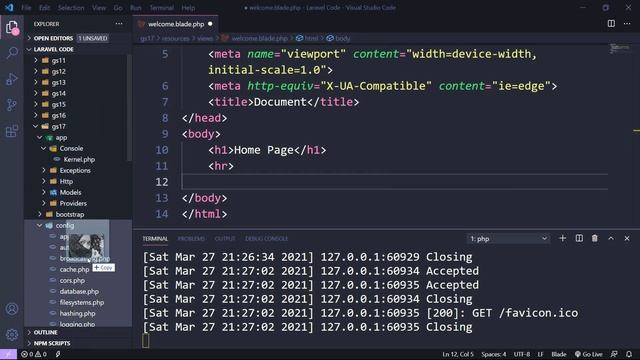Open the Run menu
The width and height of the screenshot is (640, 360).
point(136,8)
